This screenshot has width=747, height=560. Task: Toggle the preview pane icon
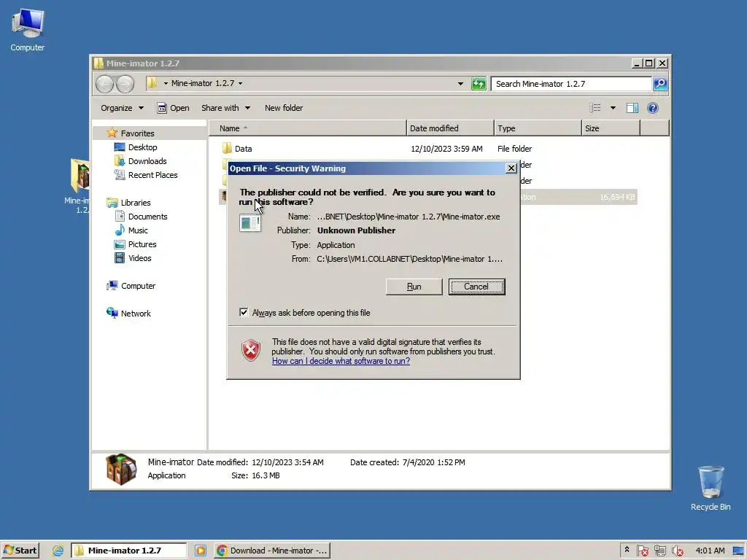(632, 108)
